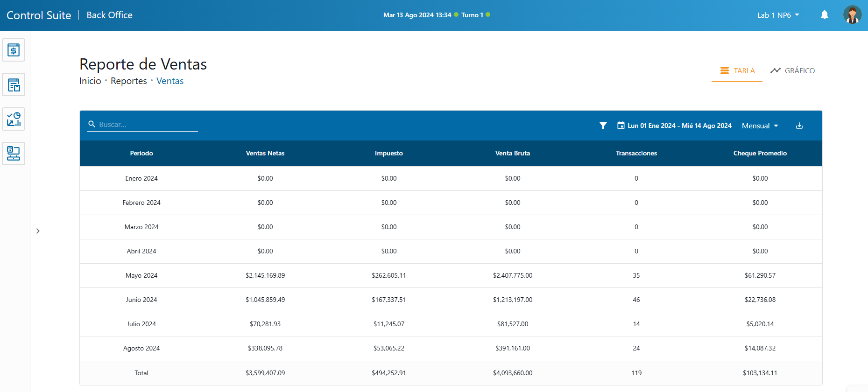Open the reports analytics sidebar icon
Viewport: 868px width, 392px height.
click(x=14, y=119)
